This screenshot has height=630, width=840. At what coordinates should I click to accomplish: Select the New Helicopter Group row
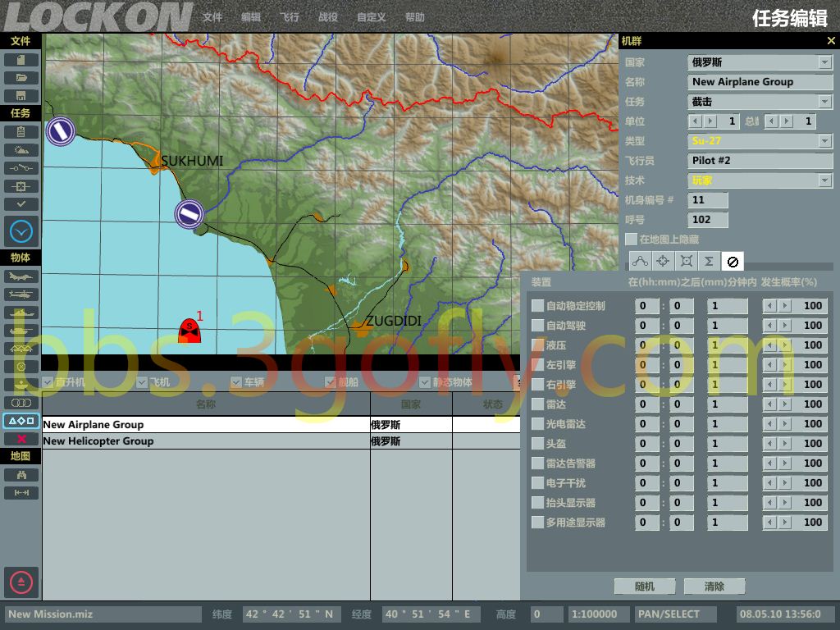pos(281,441)
